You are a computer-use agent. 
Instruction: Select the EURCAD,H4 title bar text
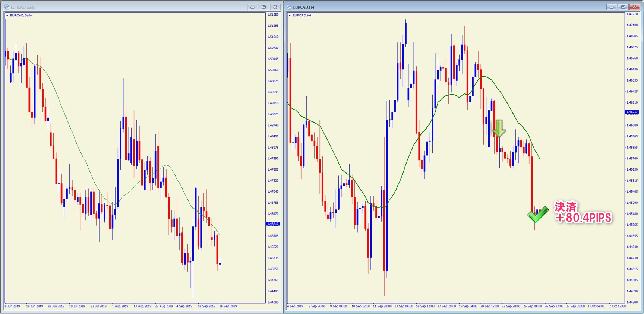(x=304, y=7)
